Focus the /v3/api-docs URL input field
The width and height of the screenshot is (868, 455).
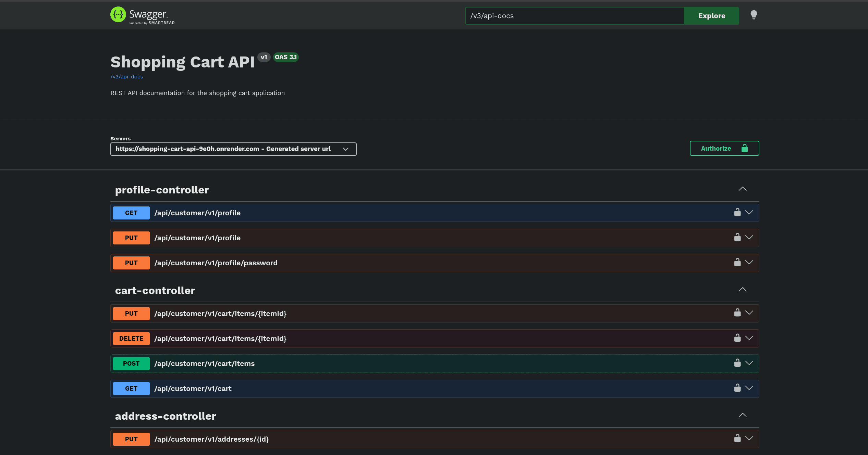click(574, 16)
